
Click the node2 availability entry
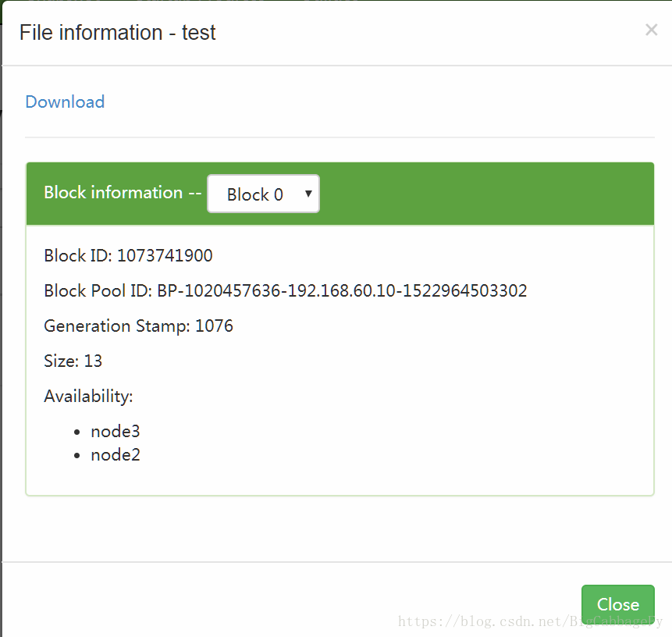click(x=116, y=455)
